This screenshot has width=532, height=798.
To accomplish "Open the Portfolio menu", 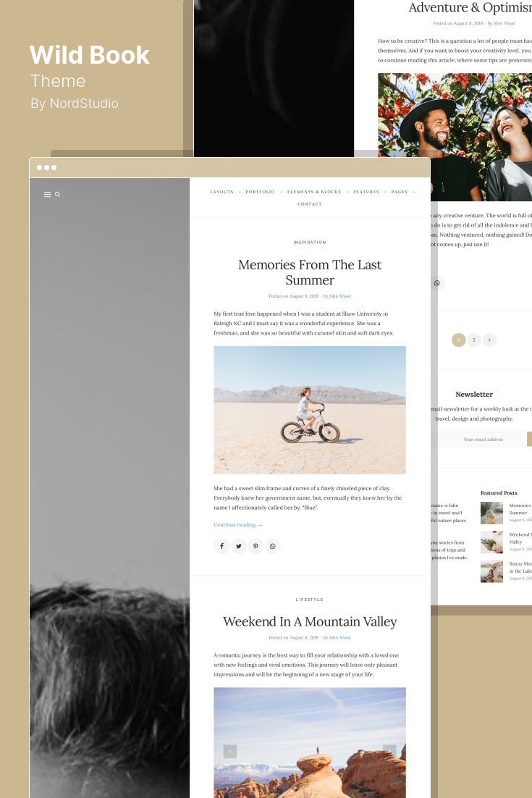I will pos(260,192).
